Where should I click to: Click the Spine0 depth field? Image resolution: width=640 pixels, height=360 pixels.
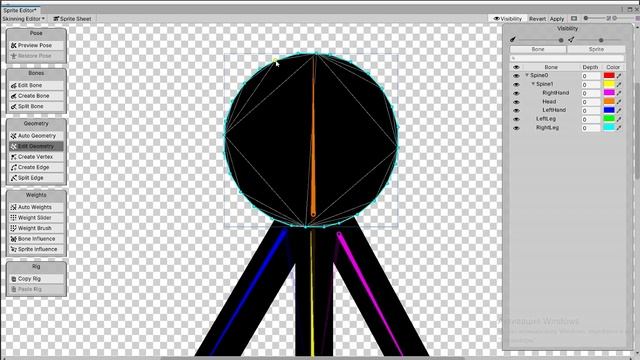pos(591,76)
